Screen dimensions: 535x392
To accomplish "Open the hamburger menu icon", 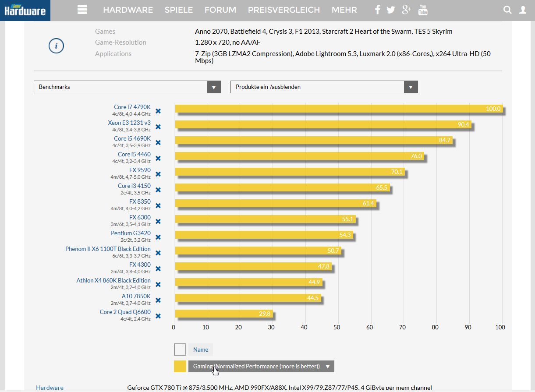I will click(x=82, y=10).
